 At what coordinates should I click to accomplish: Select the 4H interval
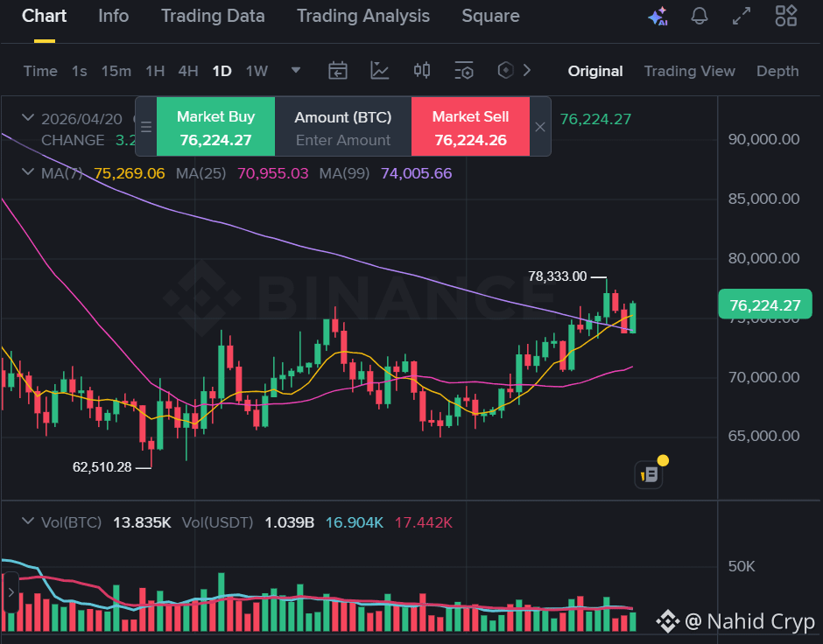click(188, 71)
